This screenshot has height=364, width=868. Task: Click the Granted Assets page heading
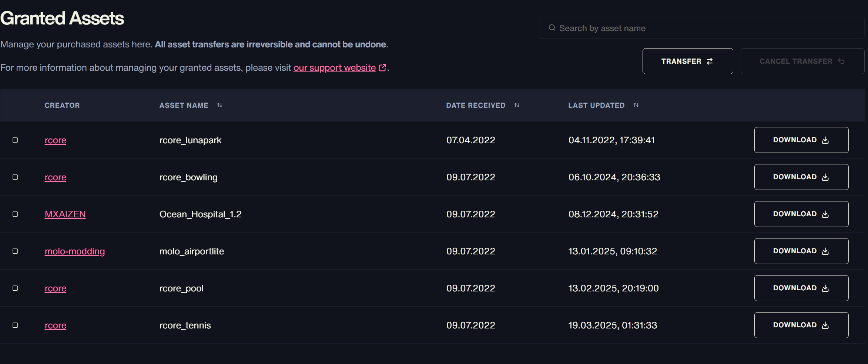[62, 18]
